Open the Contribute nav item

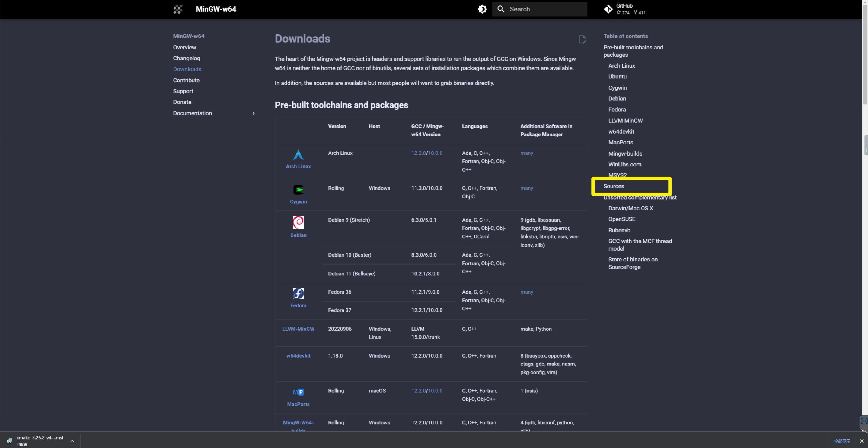click(x=186, y=80)
